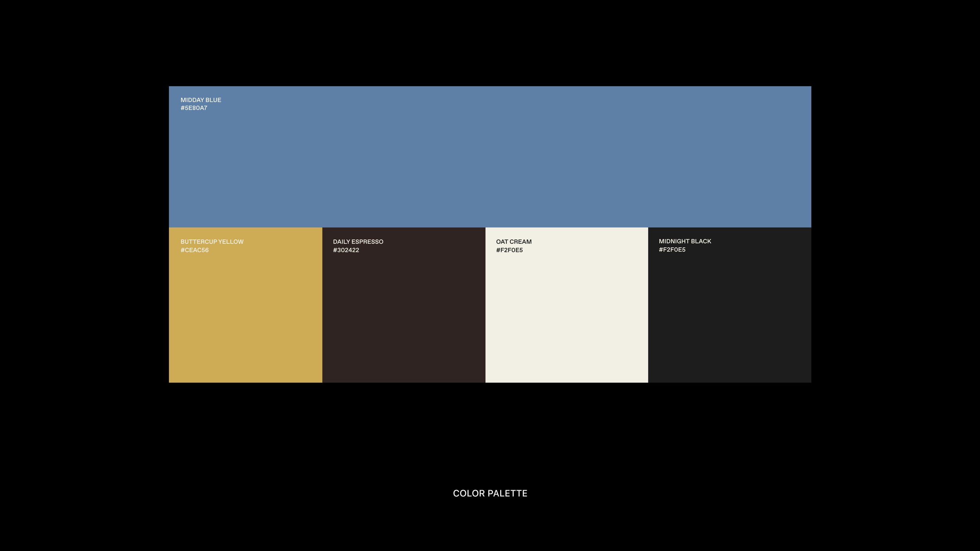Click the COLOR PALETTE title text
The width and height of the screenshot is (980, 551).
point(490,493)
